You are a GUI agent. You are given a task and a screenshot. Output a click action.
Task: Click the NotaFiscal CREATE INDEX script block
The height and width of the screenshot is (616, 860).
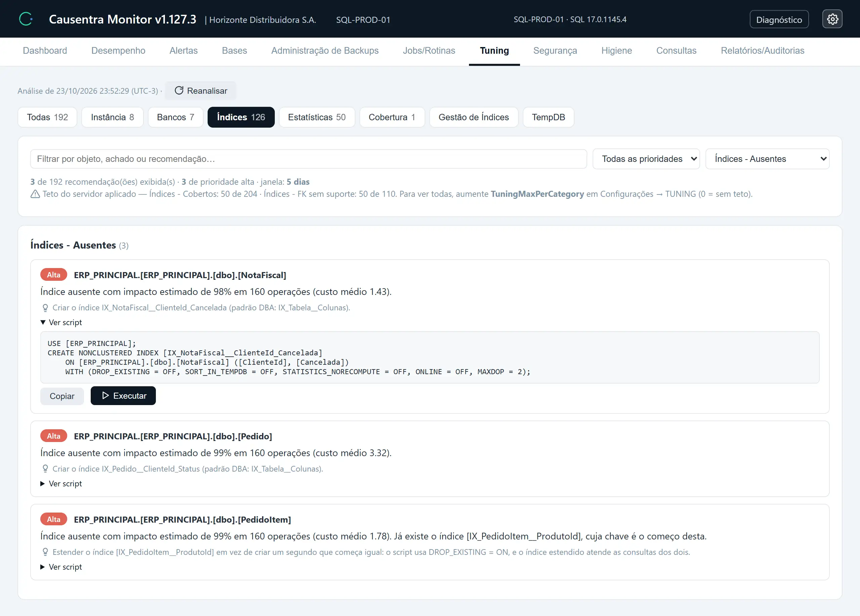(430, 357)
